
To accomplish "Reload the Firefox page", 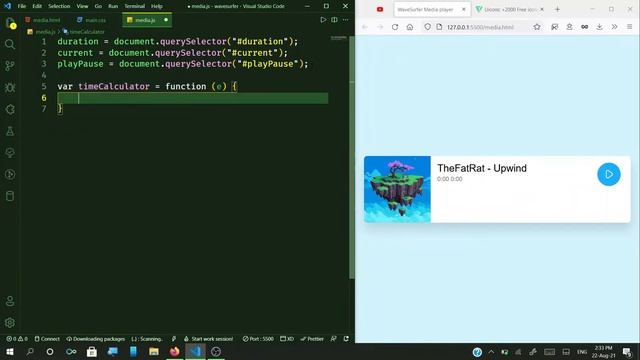I will click(395, 27).
